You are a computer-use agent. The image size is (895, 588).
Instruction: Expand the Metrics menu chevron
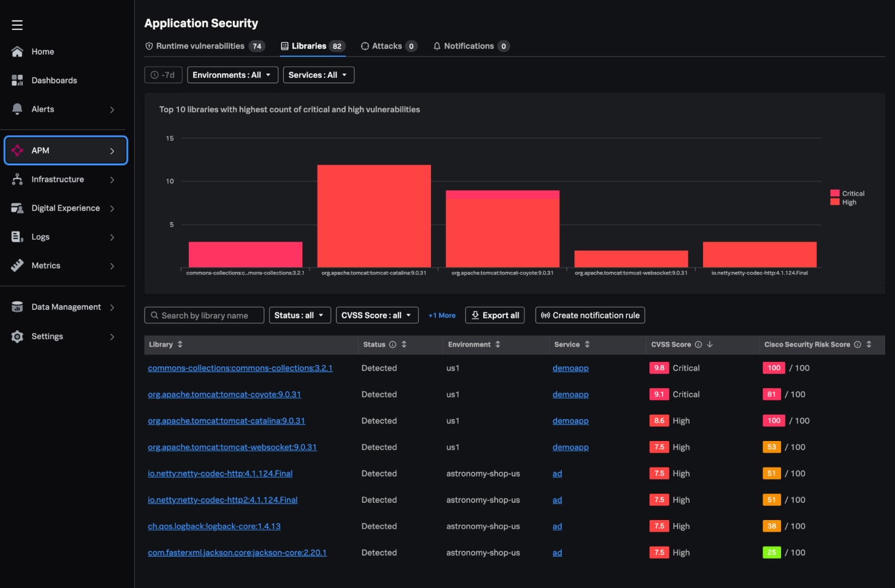tap(112, 266)
